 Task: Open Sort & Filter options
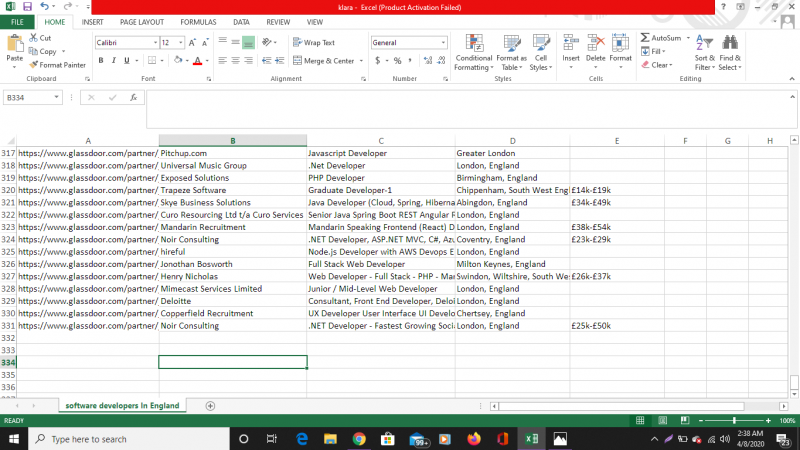(x=705, y=53)
